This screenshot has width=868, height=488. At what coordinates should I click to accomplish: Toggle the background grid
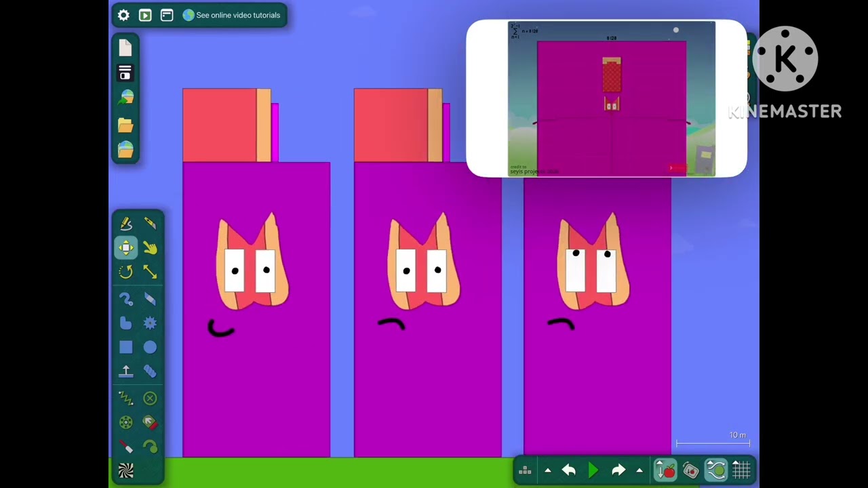(741, 470)
